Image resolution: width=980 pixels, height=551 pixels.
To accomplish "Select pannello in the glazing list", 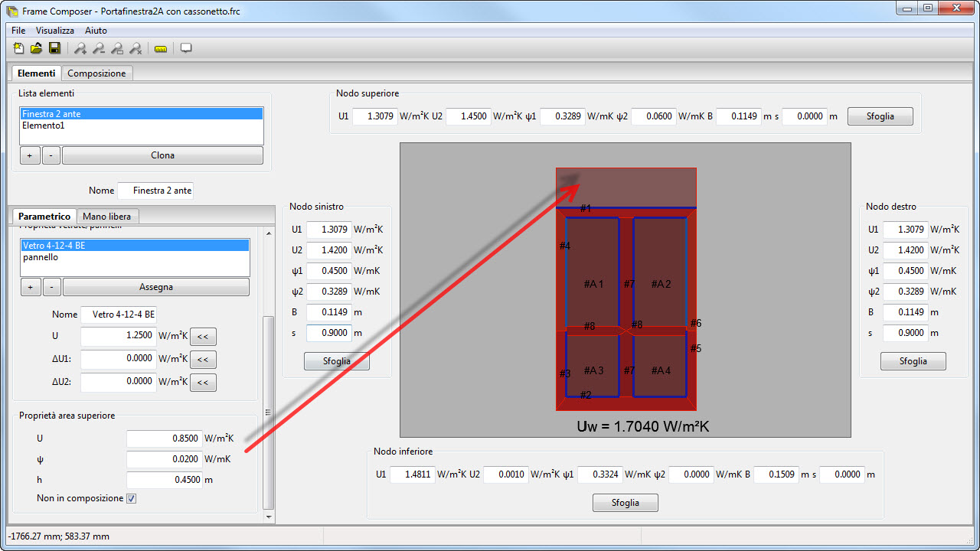I will tap(41, 258).
